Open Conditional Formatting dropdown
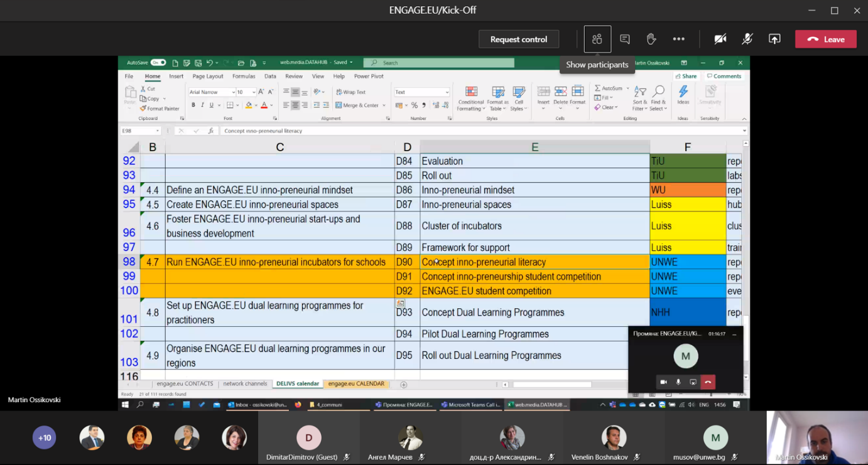The height and width of the screenshot is (465, 868). (471, 99)
